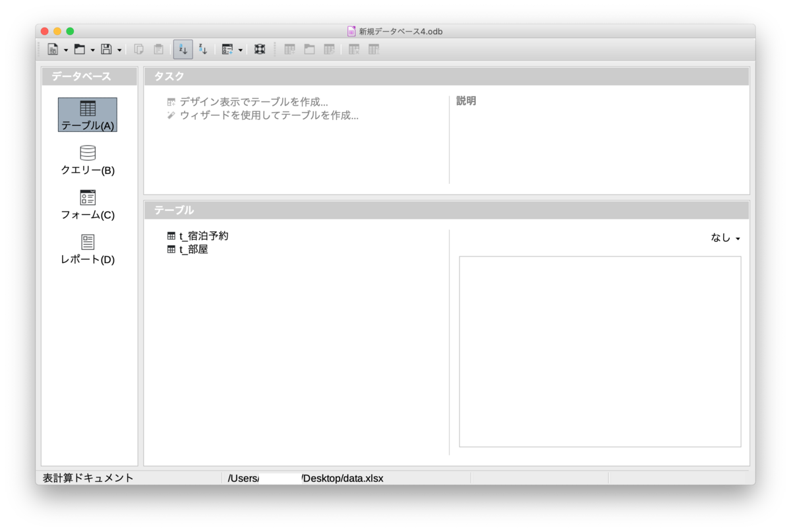Screen dimensions: 791x532
Task: Click the Open file folder icon
Action: [80, 49]
